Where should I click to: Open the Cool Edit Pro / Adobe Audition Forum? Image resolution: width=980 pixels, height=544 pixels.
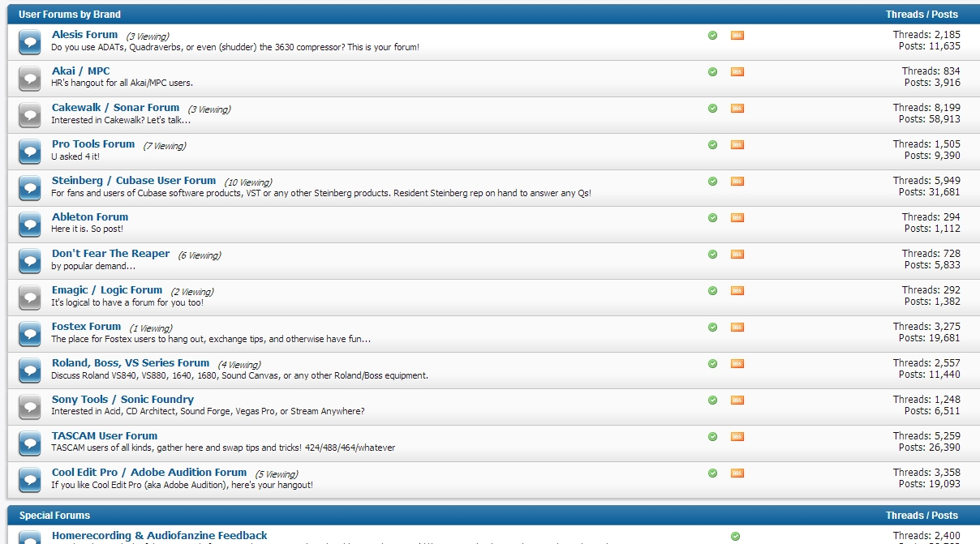(149, 473)
